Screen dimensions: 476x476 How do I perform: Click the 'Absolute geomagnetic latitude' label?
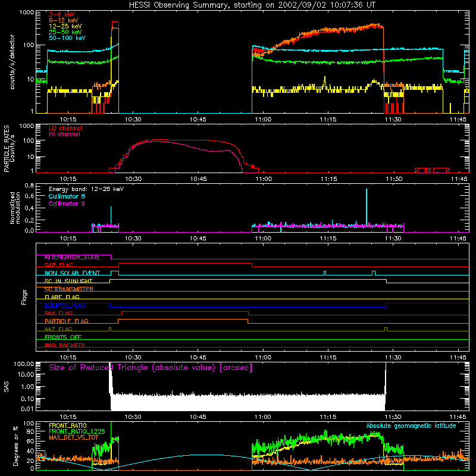click(411, 426)
